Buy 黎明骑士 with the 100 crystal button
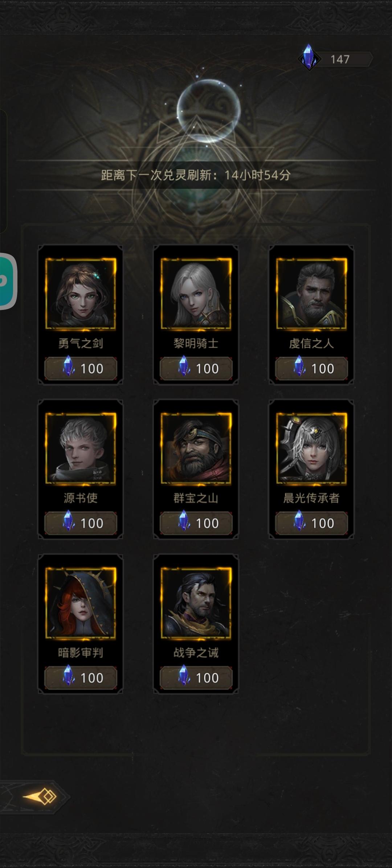The image size is (392, 868). 196,368
